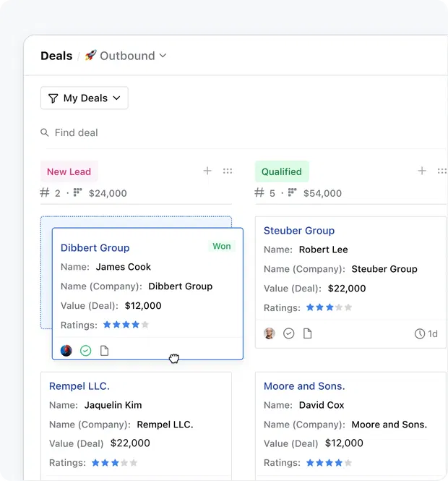
Task: Click Dibbert Group owner avatar
Action: [66, 350]
